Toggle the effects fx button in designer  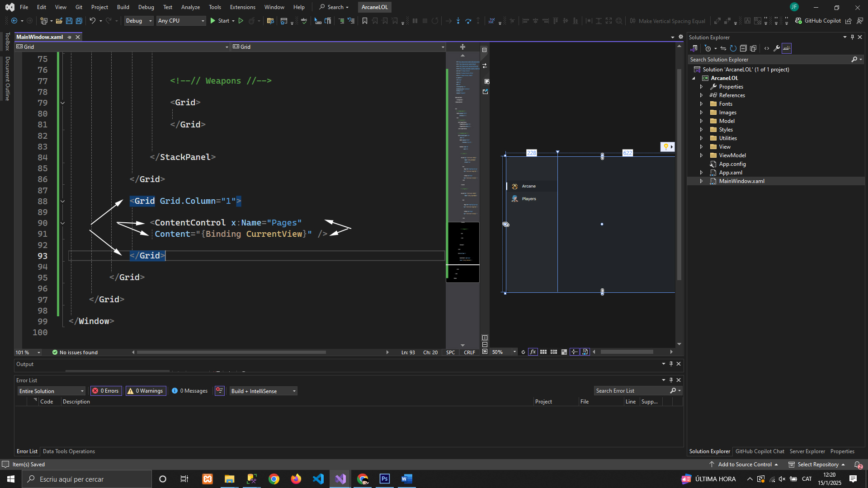tap(533, 352)
